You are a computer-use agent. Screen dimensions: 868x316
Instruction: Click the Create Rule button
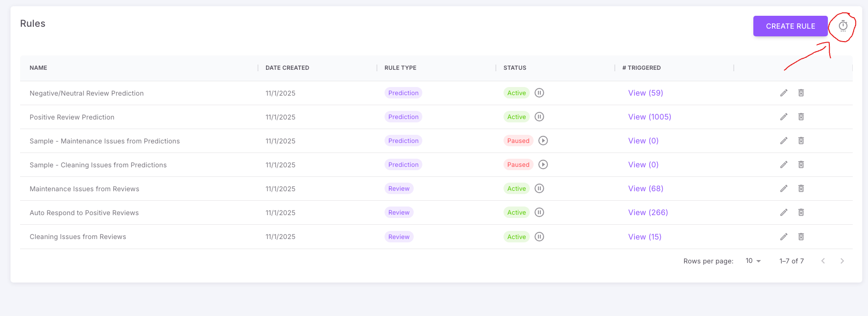click(x=791, y=26)
